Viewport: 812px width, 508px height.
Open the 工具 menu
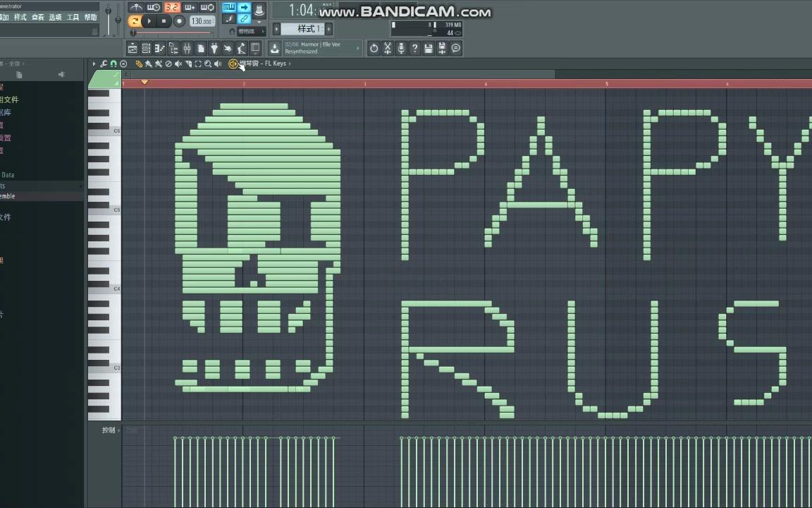point(73,17)
